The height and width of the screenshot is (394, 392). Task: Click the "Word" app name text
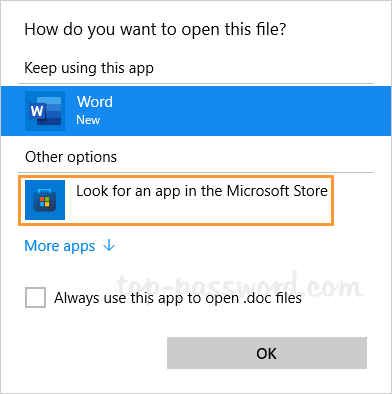click(95, 102)
